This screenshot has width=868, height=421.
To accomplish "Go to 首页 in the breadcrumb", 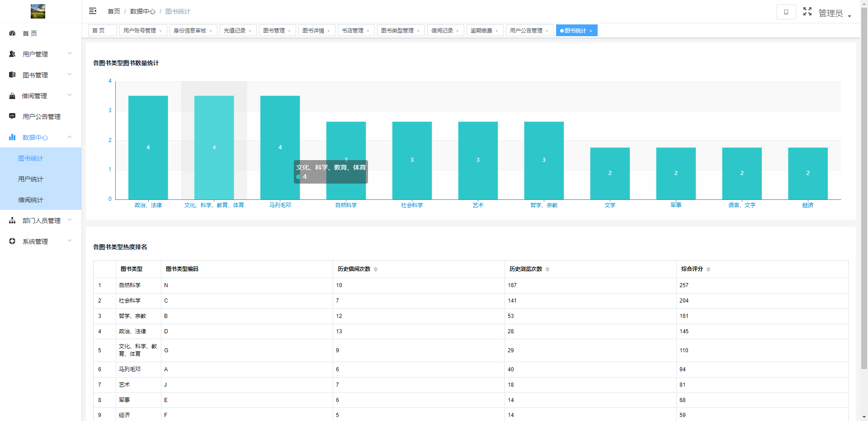I will tap(114, 11).
